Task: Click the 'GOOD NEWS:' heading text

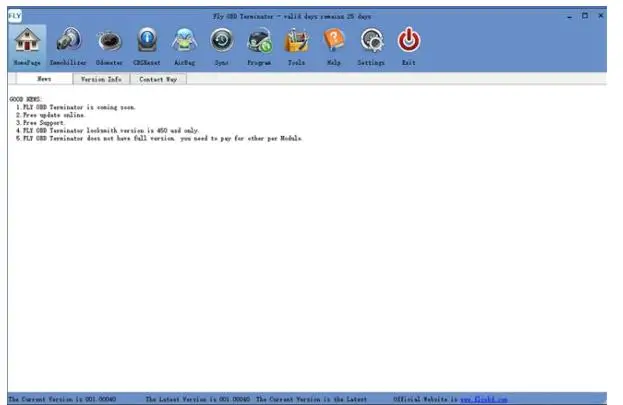Action: pos(25,99)
